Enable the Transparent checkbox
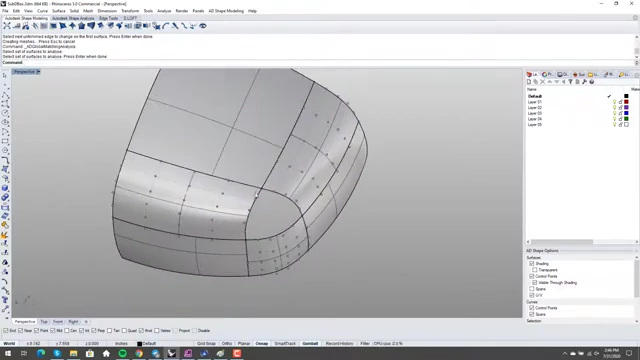 click(x=535, y=270)
